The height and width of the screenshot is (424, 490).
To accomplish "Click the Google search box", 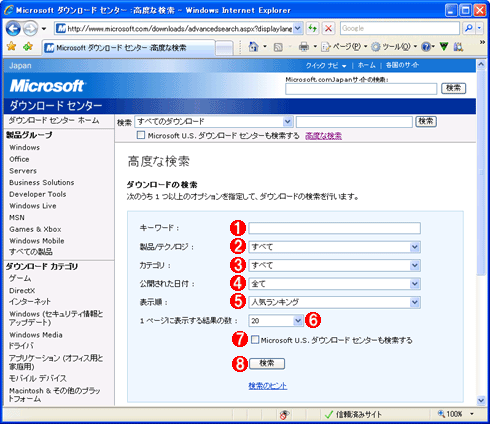I will 400,28.
